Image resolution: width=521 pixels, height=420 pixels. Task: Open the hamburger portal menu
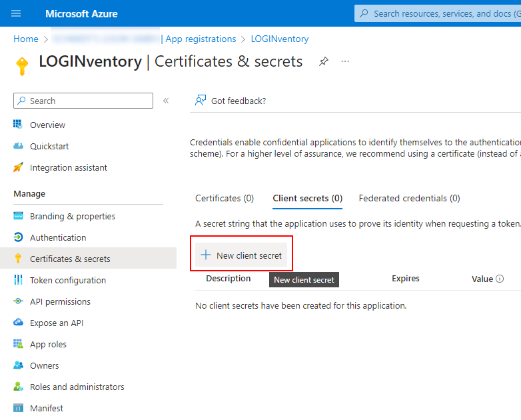(x=16, y=13)
